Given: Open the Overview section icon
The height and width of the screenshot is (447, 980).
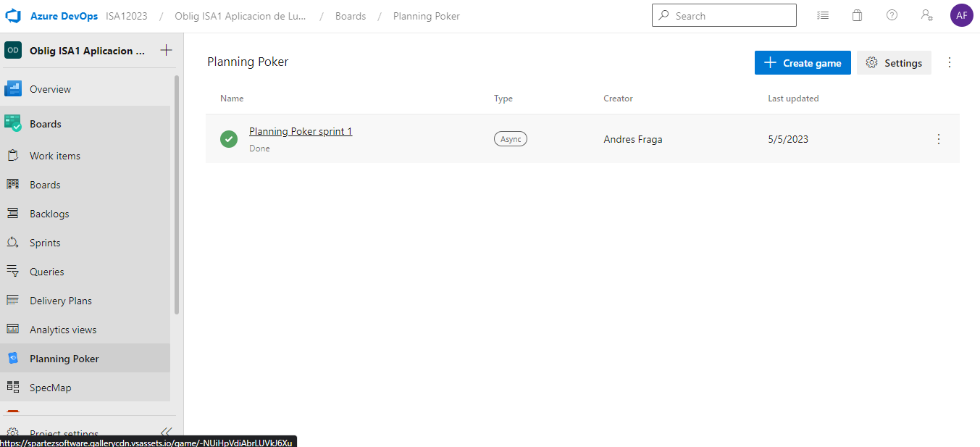Looking at the screenshot, I should click(x=13, y=89).
